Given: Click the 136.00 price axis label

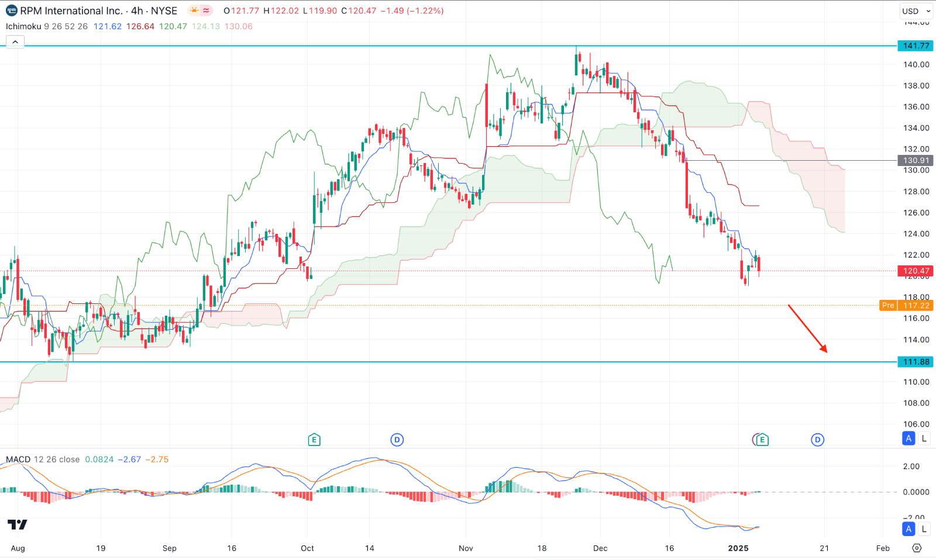Looking at the screenshot, I should coord(916,107).
